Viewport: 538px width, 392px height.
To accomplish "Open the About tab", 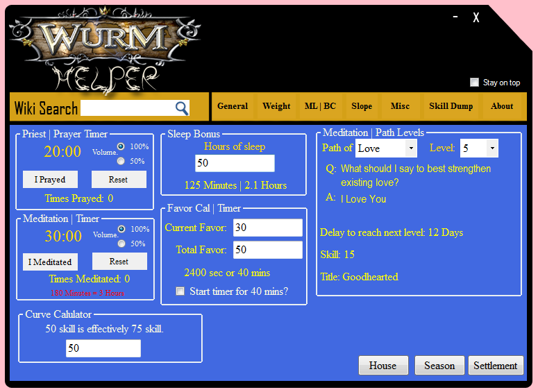I will tap(502, 106).
